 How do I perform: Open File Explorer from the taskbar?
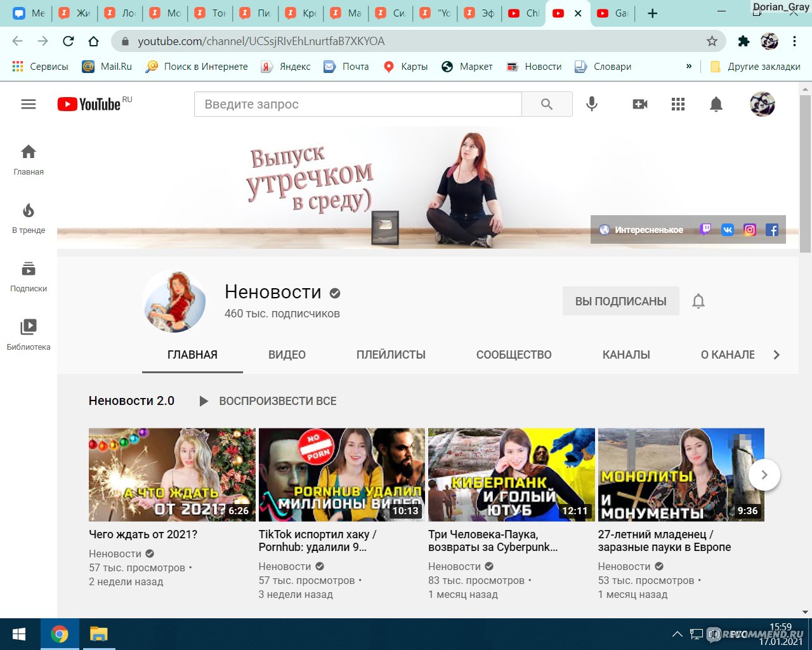point(98,634)
